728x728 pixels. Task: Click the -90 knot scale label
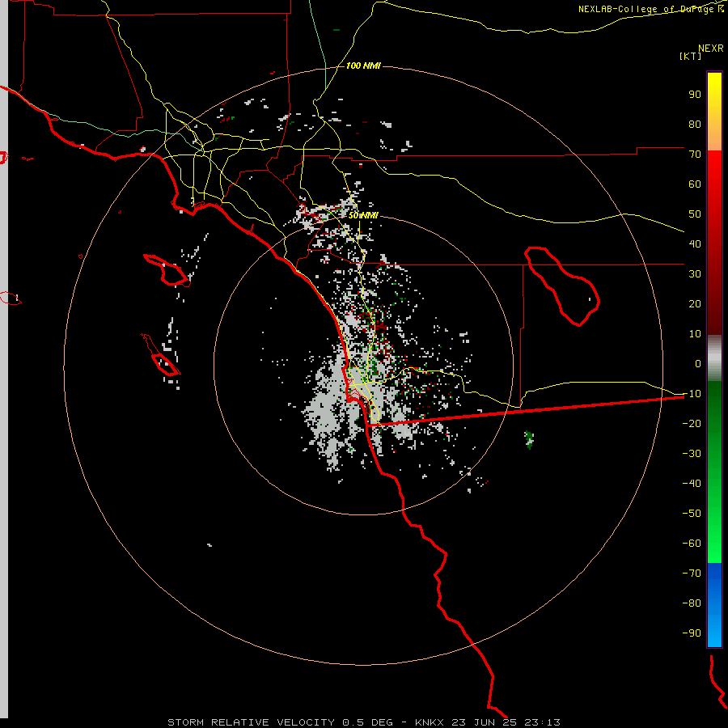pos(692,633)
